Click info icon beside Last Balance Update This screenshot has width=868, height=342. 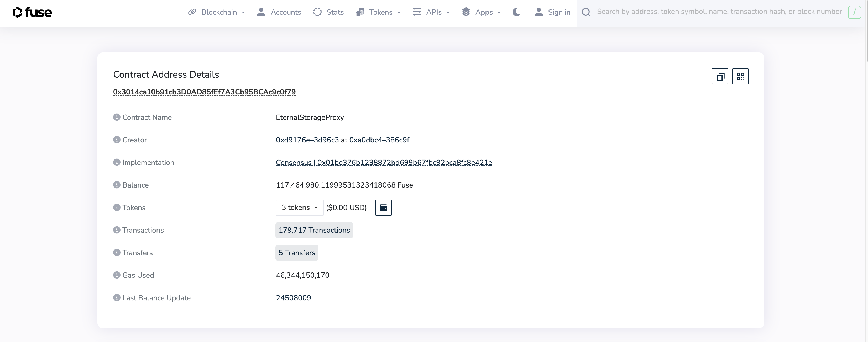coord(117,298)
